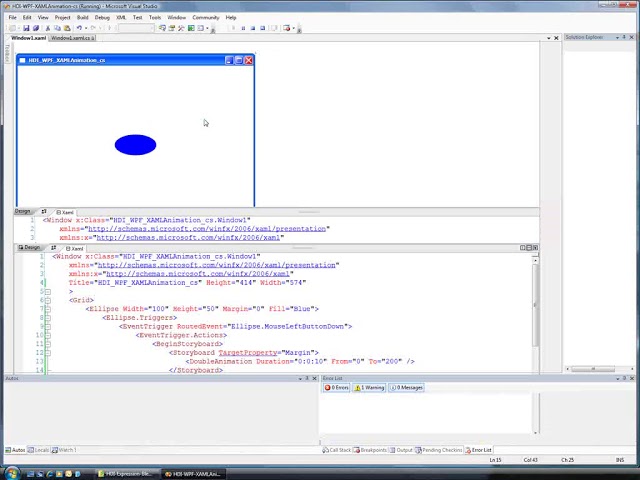Image resolution: width=640 pixels, height=480 pixels.
Task: Open the Undo history dropdown arrow
Action: tap(86, 28)
